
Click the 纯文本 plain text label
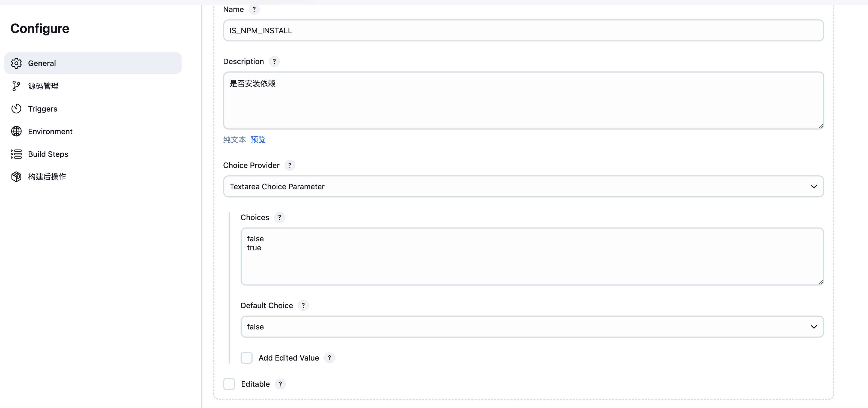click(x=235, y=140)
